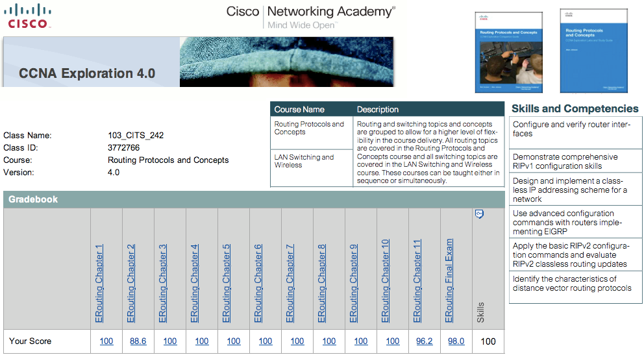This screenshot has height=357, width=644.
Task: Open the ERouting Chapter 7 link
Action: point(290,284)
